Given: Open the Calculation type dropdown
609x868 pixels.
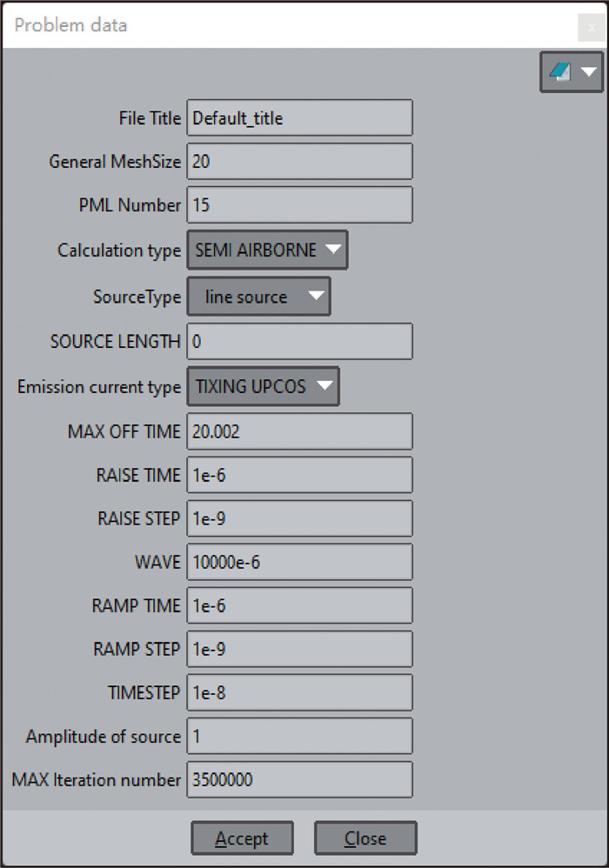Looking at the screenshot, I should pyautogui.click(x=267, y=250).
